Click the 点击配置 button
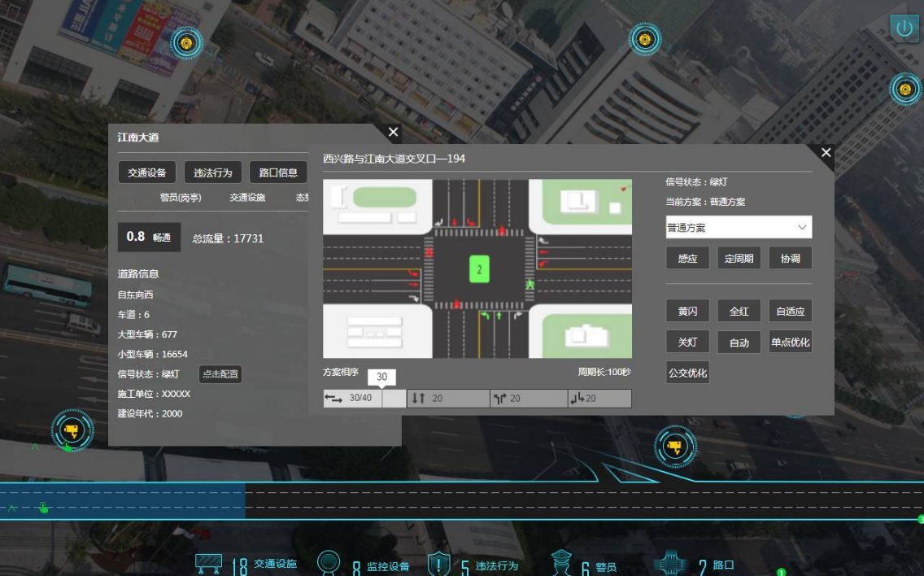This screenshot has height=576, width=924. coord(220,373)
